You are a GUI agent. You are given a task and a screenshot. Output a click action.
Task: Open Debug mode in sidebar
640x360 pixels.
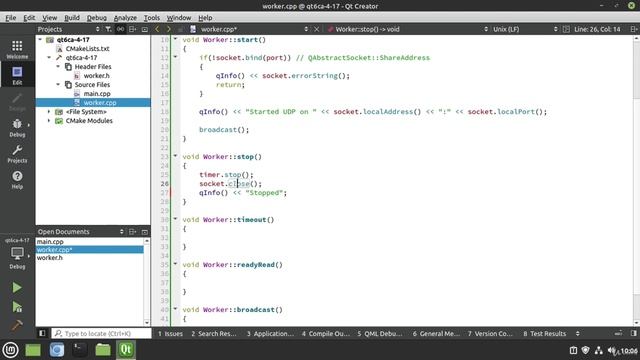point(17,127)
